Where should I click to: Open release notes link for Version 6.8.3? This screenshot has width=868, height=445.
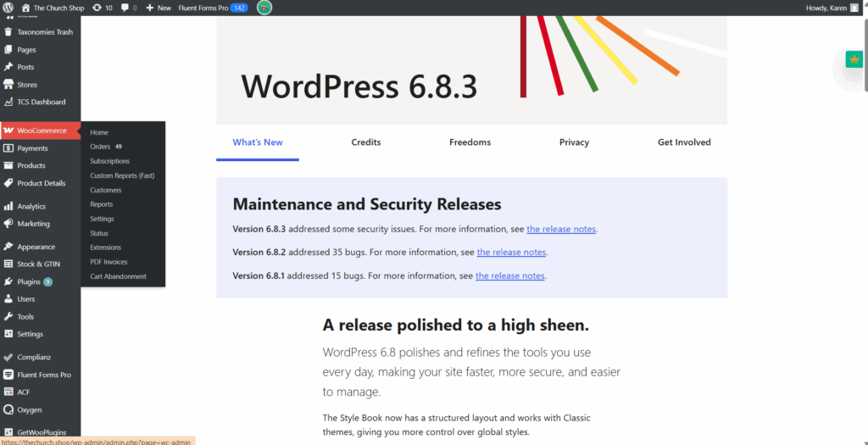(x=561, y=229)
